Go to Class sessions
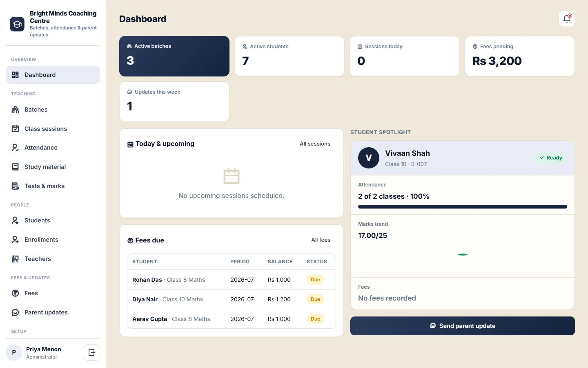Viewport: 588px width, 368px height. [x=53, y=129]
